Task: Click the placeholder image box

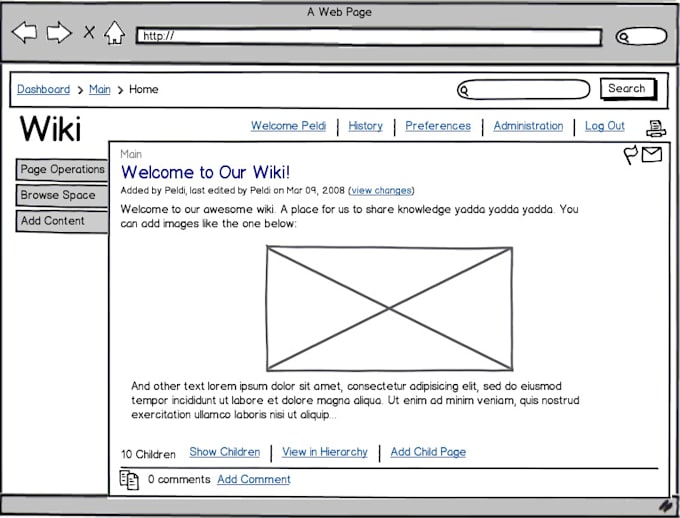Action: pos(389,308)
